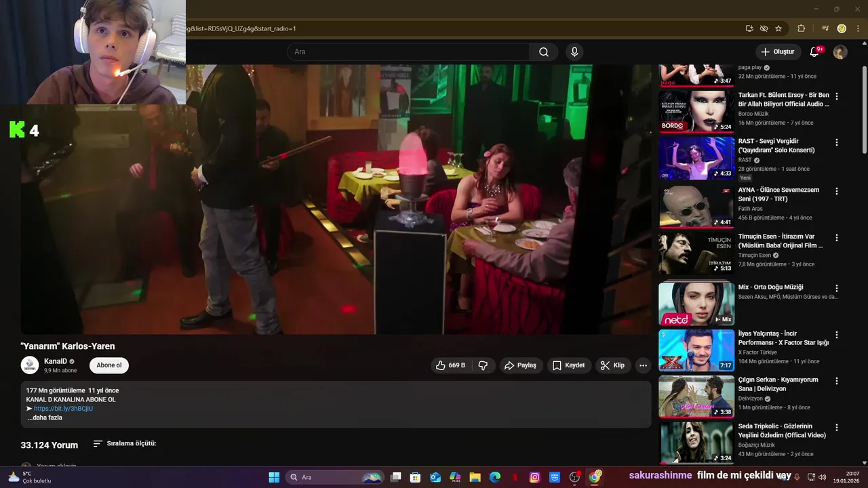This screenshot has width=868, height=488.
Task: Click Paylaş share button
Action: tap(521, 365)
